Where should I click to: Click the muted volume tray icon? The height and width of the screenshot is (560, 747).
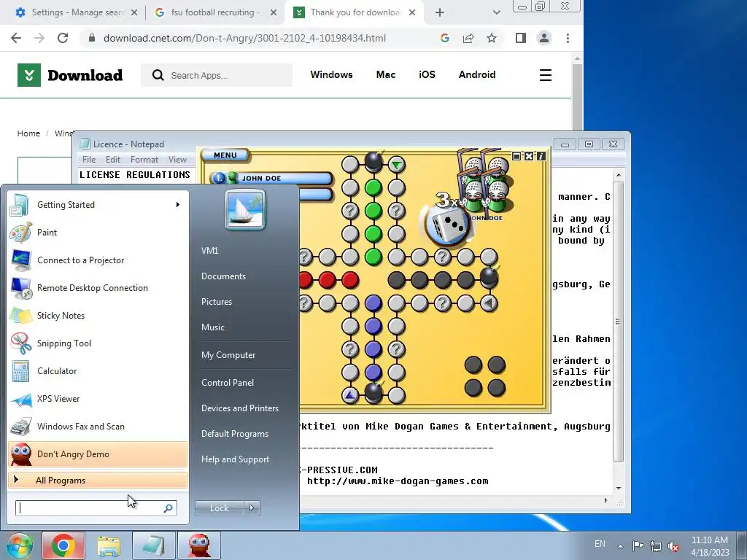pos(673,546)
